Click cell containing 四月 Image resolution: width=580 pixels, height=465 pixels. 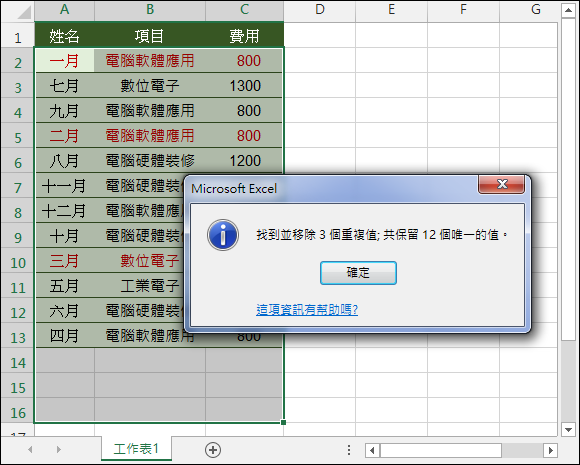64,336
